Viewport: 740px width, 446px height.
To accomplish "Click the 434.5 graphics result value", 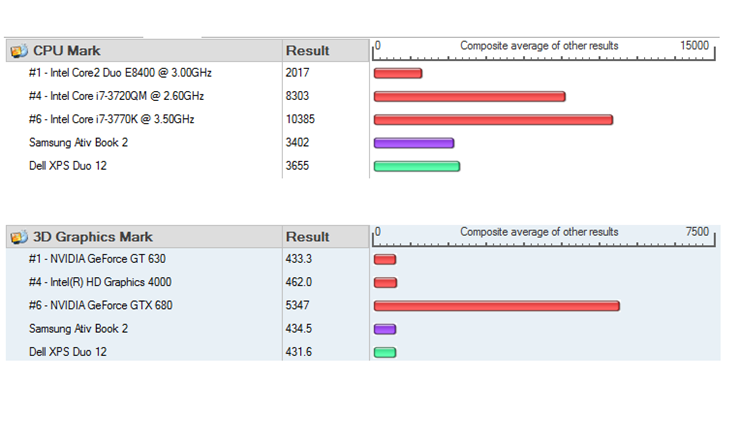I will pyautogui.click(x=299, y=328).
